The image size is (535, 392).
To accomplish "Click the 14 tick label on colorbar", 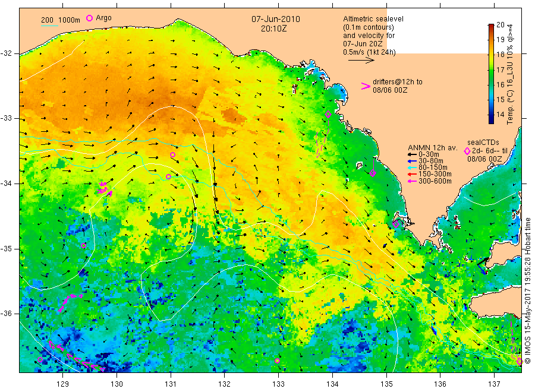I will tap(501, 114).
